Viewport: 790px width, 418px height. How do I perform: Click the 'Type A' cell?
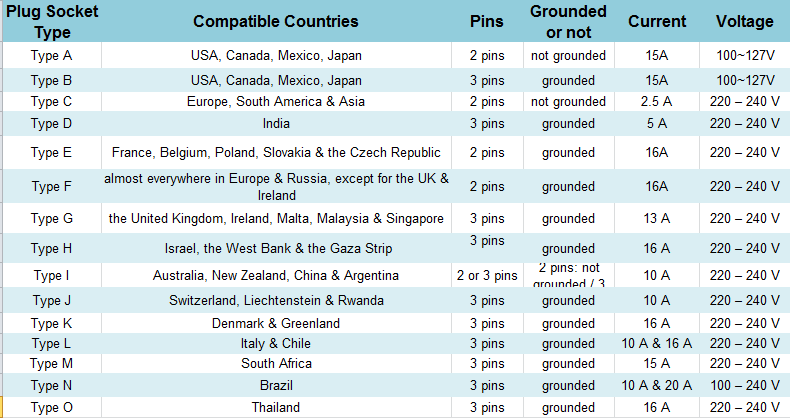(51, 55)
